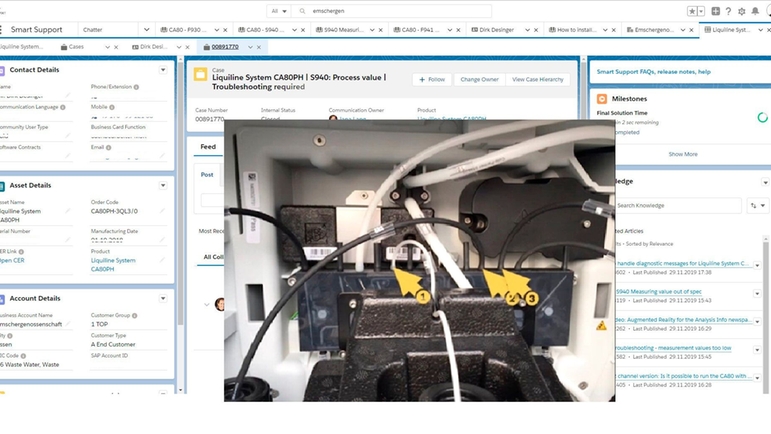Open the global actions plus icon
This screenshot has width=771, height=434.
pyautogui.click(x=715, y=11)
